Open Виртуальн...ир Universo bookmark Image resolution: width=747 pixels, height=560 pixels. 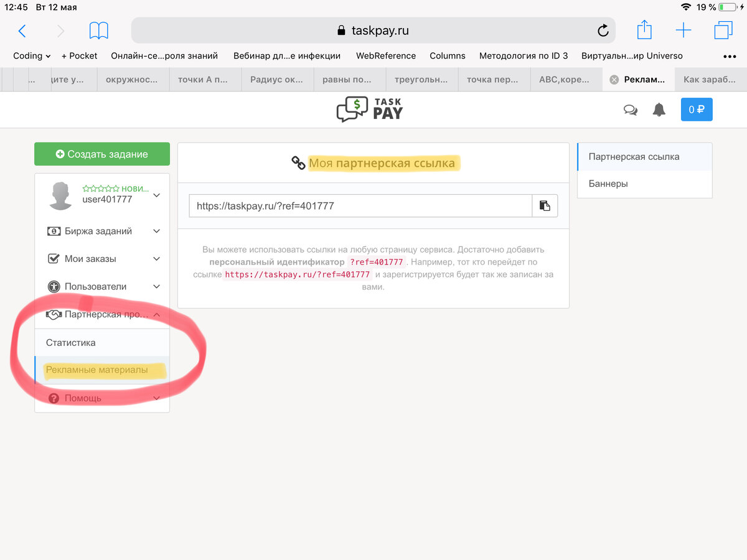click(632, 56)
